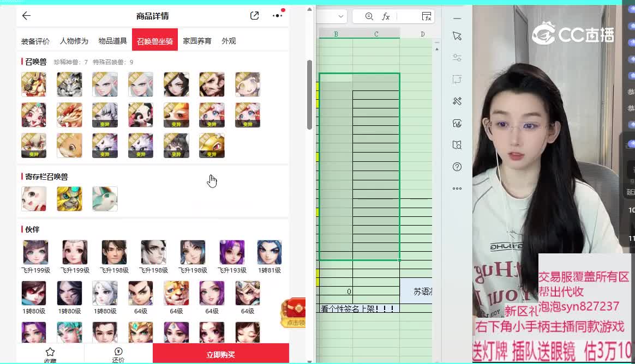Open the sidebar three-dot more options
Image resolution: width=635 pixels, height=364 pixels.
(457, 189)
